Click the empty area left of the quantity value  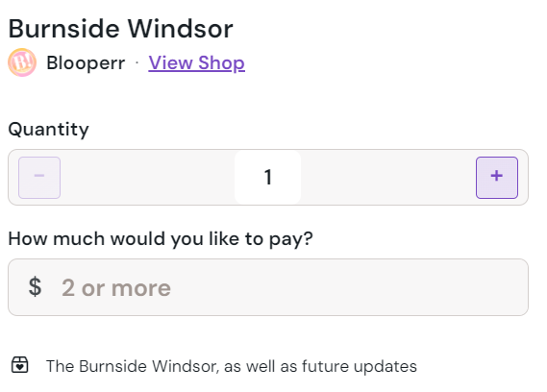pos(147,178)
